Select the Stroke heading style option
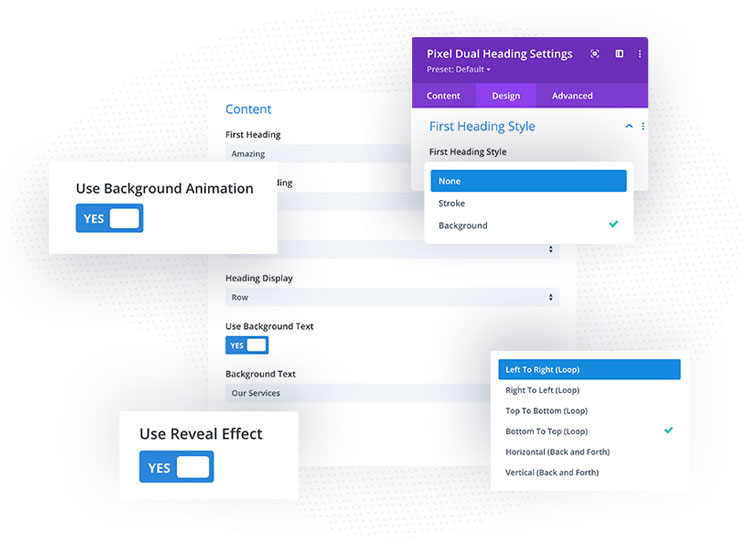 [x=529, y=203]
